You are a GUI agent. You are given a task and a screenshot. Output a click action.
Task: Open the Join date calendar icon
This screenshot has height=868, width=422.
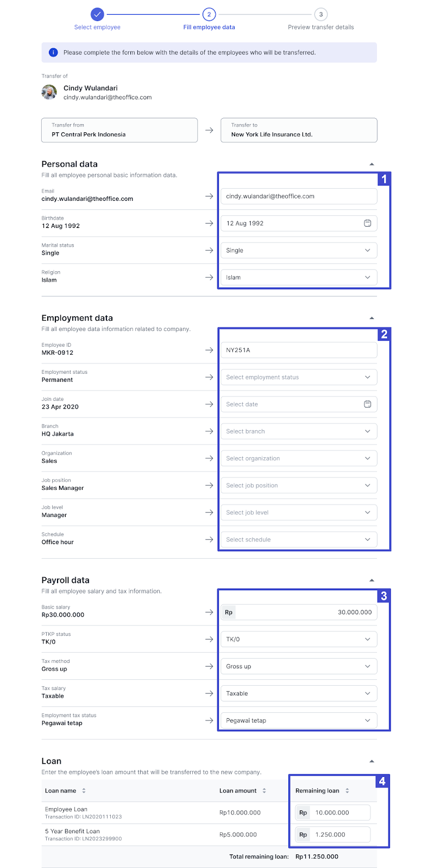click(x=367, y=404)
